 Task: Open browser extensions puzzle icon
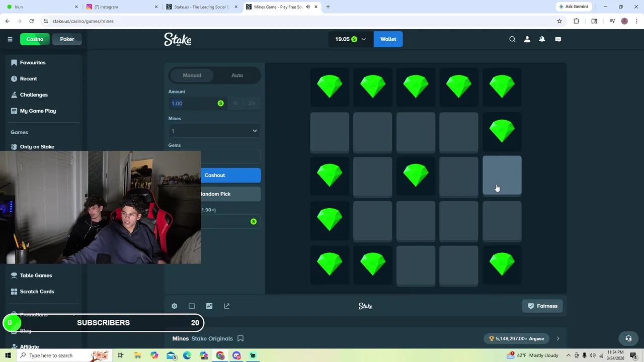pos(577,21)
